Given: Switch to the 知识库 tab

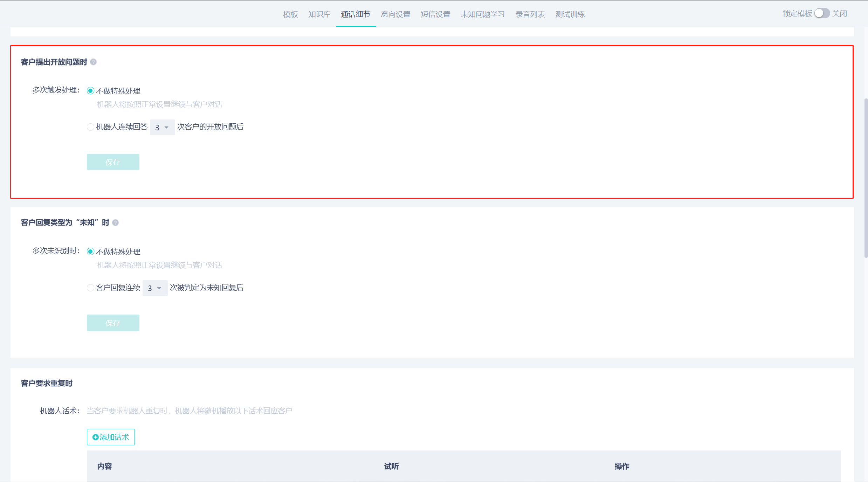Looking at the screenshot, I should [319, 14].
